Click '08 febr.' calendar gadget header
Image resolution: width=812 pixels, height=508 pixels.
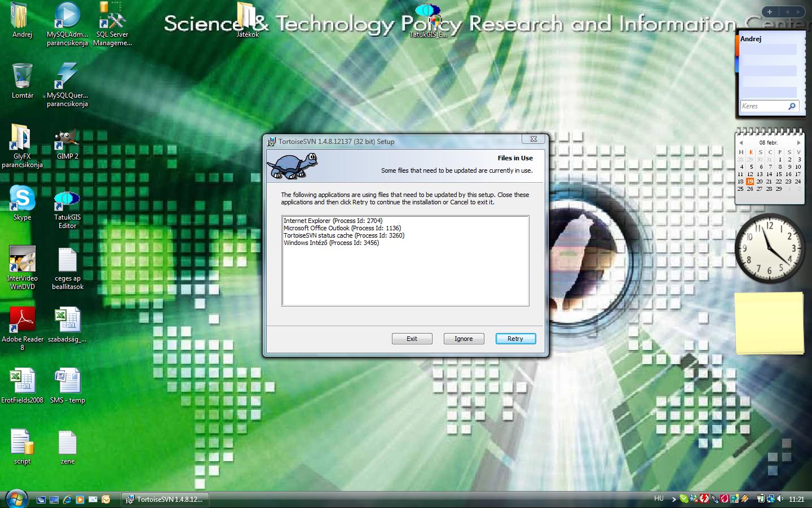coord(769,143)
